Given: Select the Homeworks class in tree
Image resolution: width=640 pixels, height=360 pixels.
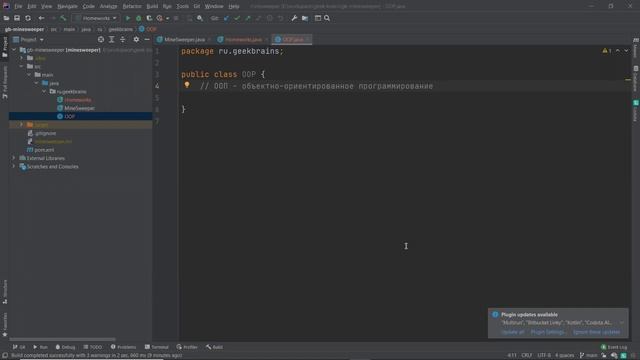Looking at the screenshot, I should tap(78, 100).
